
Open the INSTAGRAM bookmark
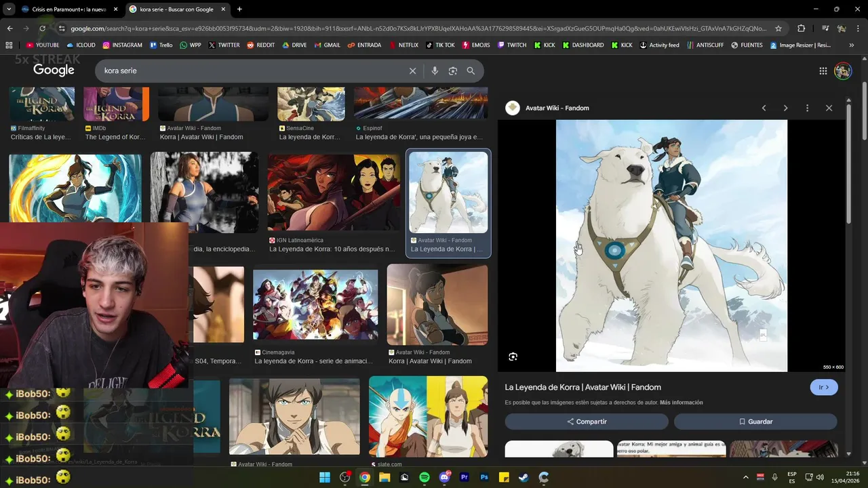122,45
